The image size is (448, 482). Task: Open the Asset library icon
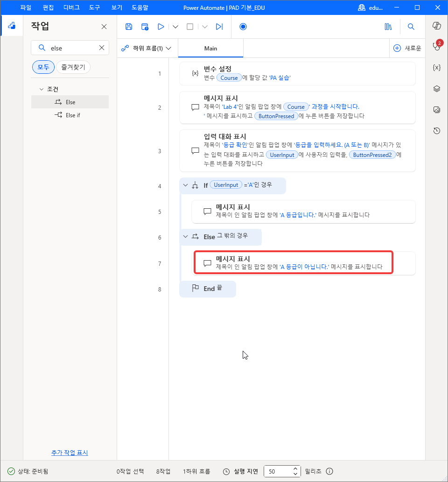point(388,27)
